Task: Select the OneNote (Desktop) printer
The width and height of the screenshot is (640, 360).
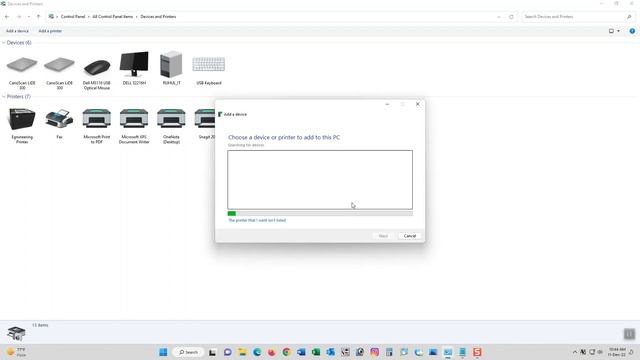Action: 171,126
